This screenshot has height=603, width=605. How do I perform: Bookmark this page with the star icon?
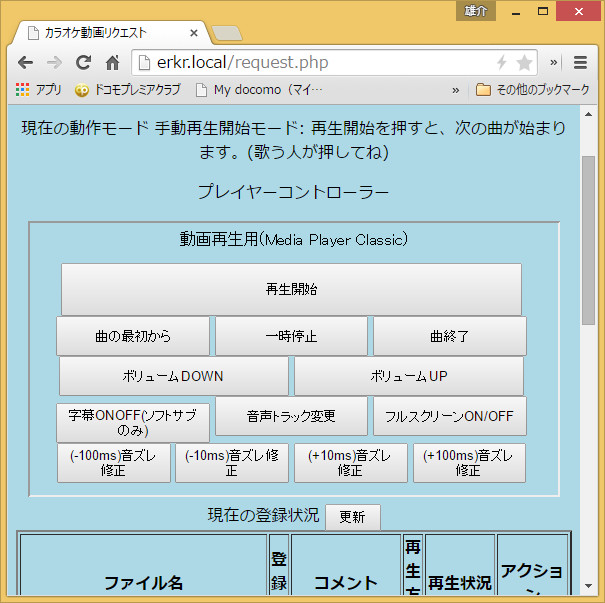(524, 62)
